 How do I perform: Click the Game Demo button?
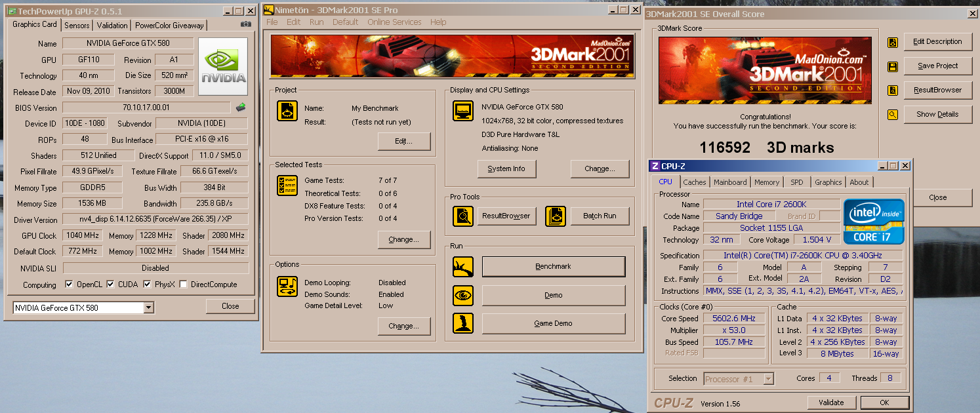(x=554, y=323)
